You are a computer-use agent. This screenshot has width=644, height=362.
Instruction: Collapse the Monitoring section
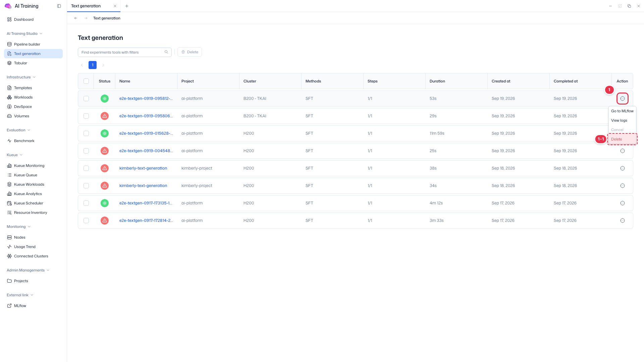coord(19,227)
